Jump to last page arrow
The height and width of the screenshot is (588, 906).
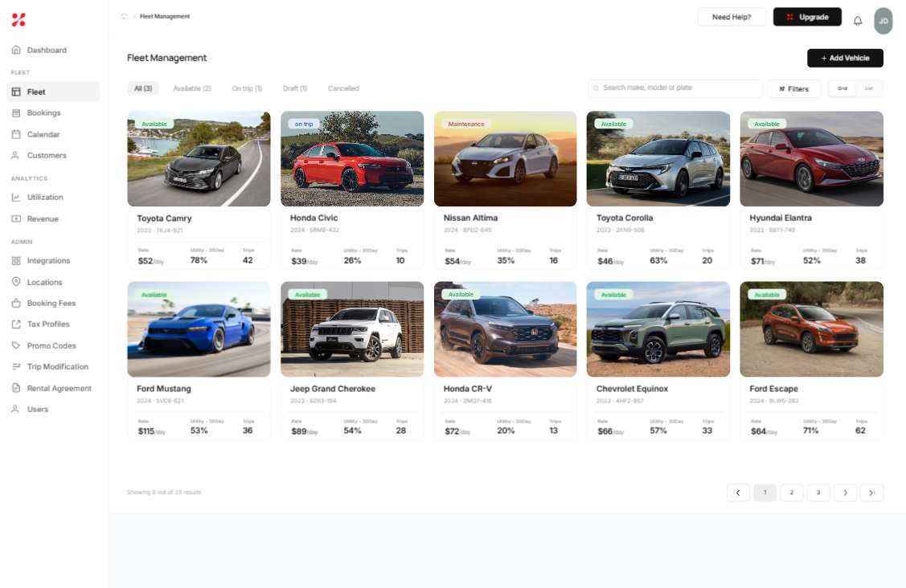872,492
